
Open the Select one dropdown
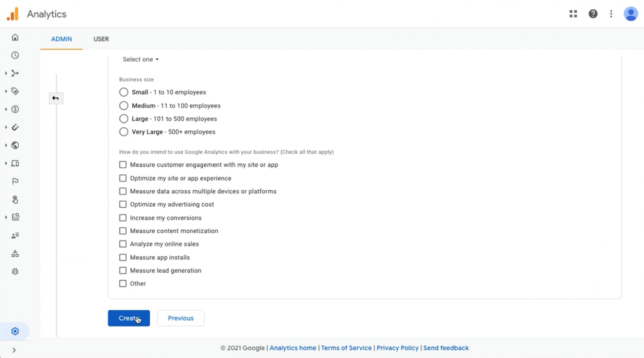pos(141,59)
